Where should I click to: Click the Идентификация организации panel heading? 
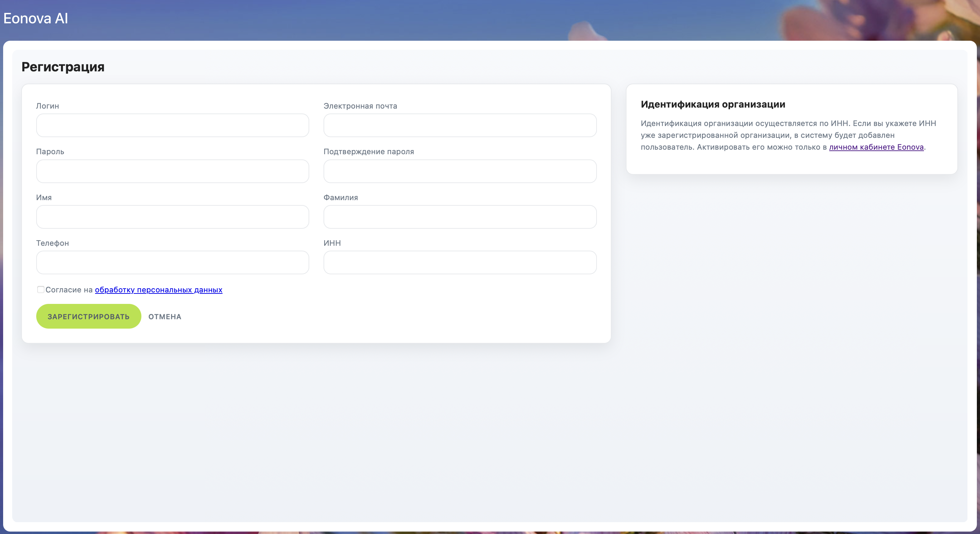[x=713, y=104]
